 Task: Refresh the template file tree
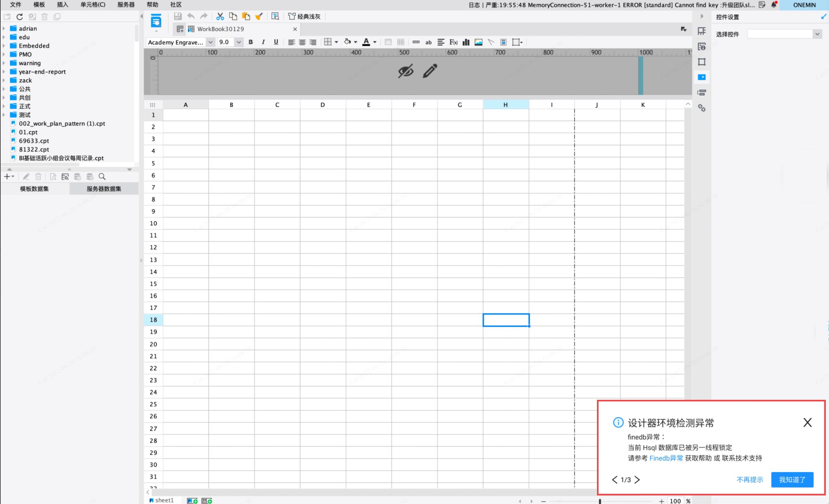click(19, 17)
